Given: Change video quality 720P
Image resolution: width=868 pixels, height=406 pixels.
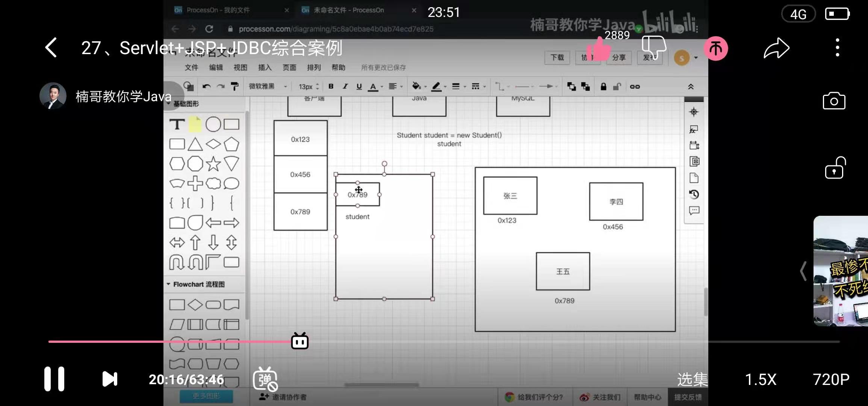Looking at the screenshot, I should 831,380.
